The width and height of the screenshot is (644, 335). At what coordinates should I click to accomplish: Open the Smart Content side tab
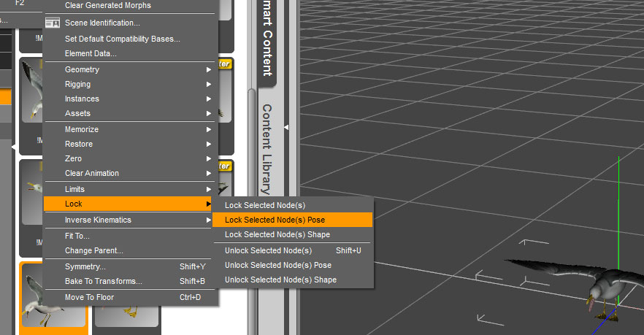(x=267, y=39)
